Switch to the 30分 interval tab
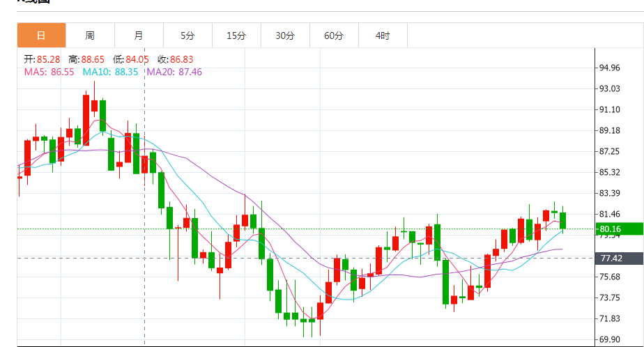 285,36
